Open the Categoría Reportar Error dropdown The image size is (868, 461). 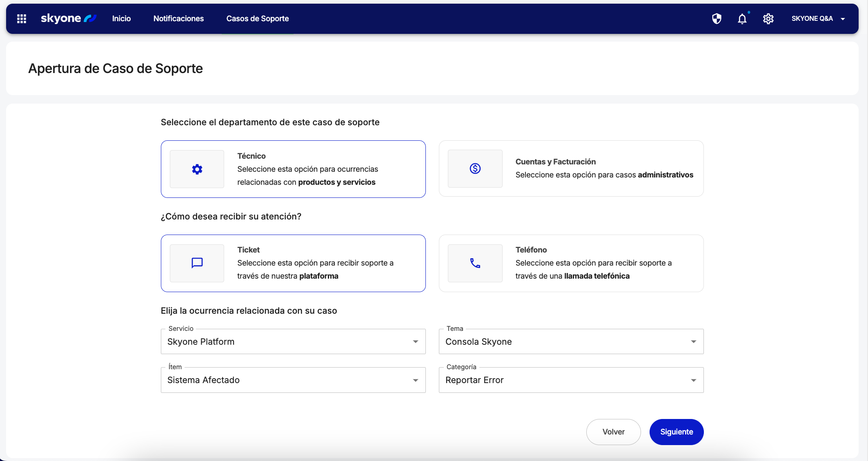571,380
